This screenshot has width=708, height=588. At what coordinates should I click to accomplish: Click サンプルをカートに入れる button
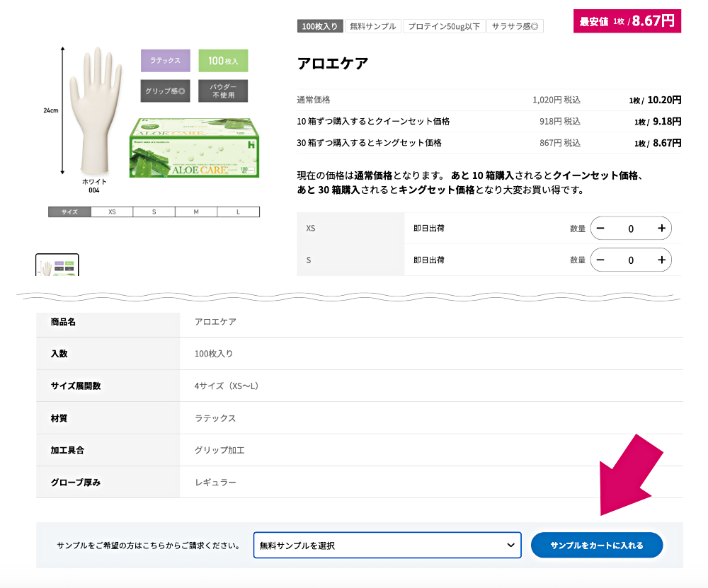596,546
